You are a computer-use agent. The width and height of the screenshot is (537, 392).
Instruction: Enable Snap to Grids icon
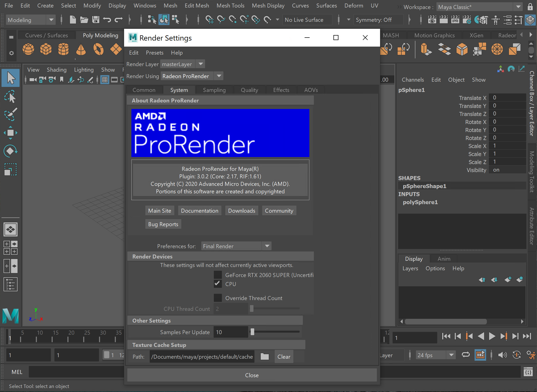click(x=210, y=20)
